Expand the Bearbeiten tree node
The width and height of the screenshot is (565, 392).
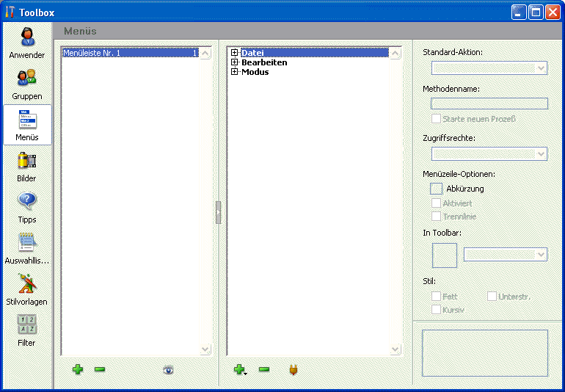click(235, 62)
